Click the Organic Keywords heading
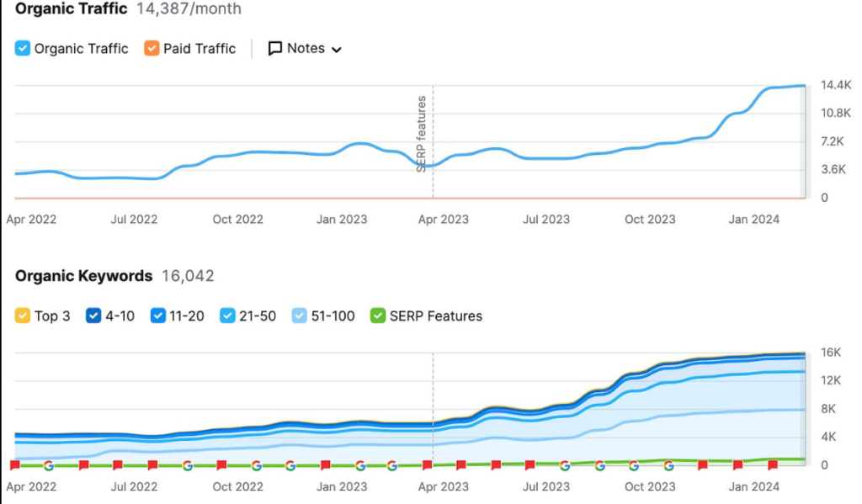 pyautogui.click(x=83, y=276)
